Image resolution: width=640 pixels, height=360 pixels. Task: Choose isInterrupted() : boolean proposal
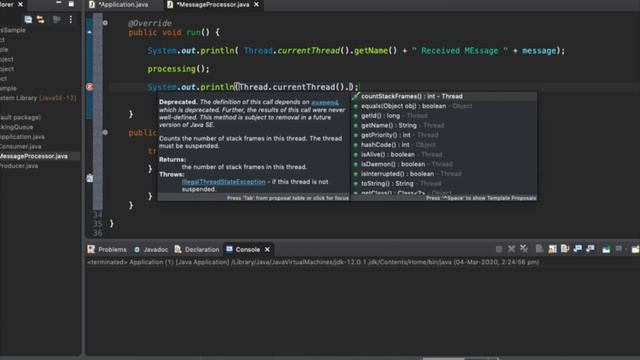(444, 174)
